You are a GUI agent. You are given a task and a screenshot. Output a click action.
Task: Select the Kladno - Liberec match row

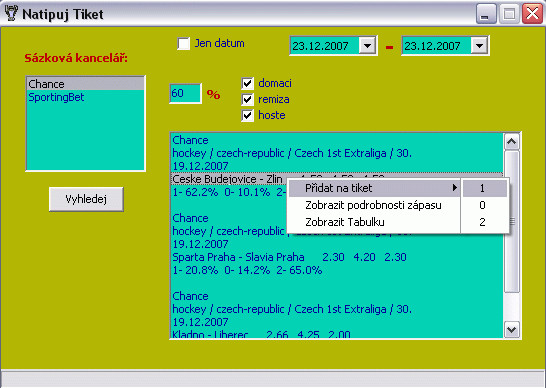pos(337,335)
